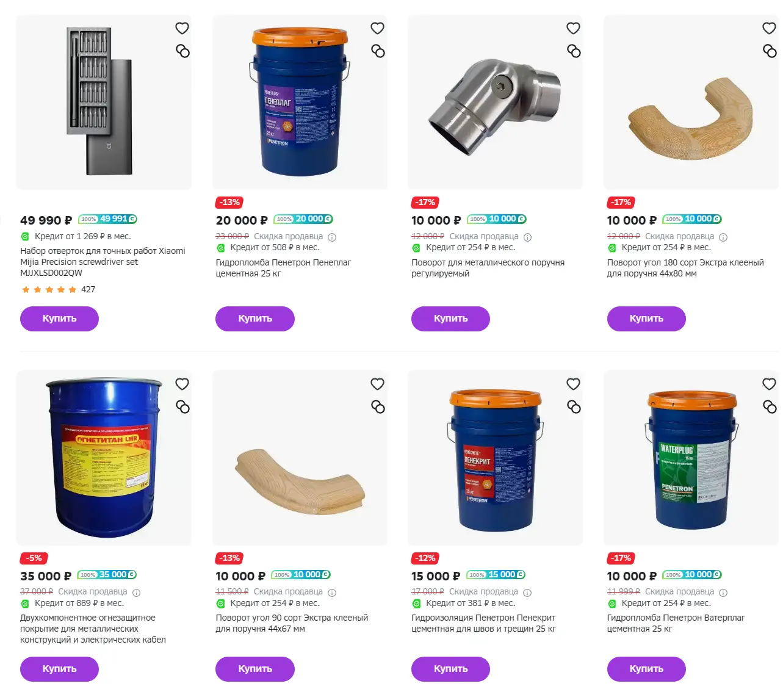Click the 49 991 bonus cashback badge
The width and height of the screenshot is (783, 700).
(x=107, y=219)
